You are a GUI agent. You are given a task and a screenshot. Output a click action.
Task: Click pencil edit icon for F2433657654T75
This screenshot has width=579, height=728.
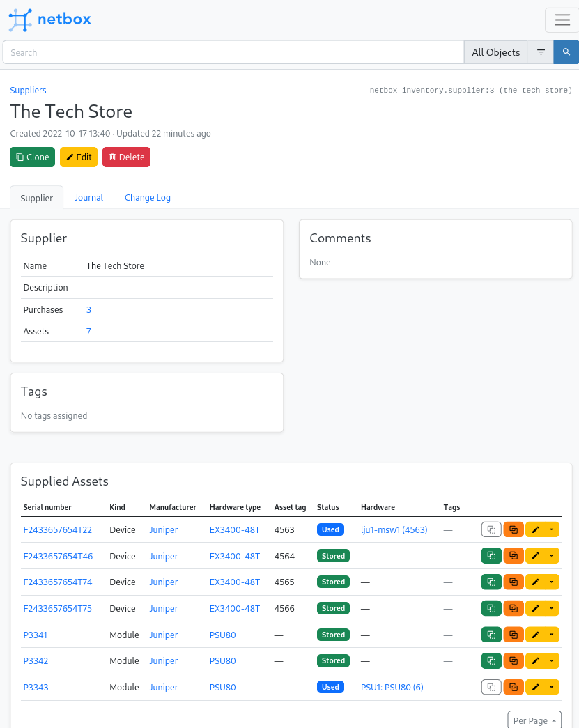[x=535, y=608]
